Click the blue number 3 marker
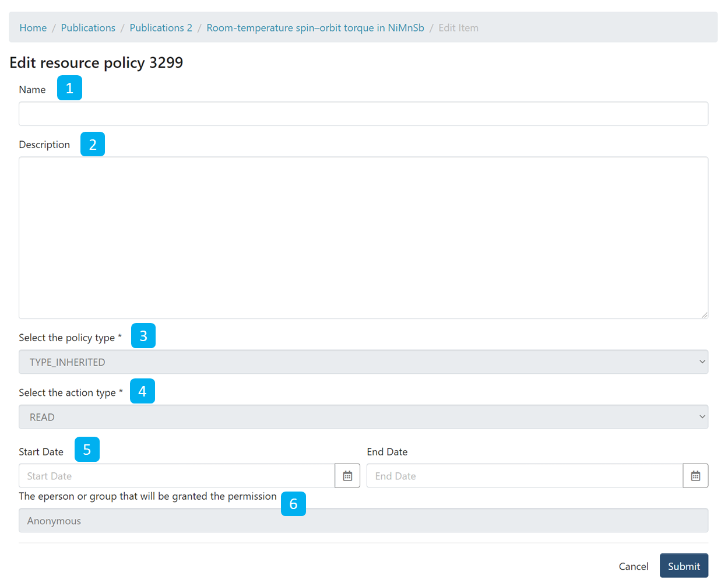The height and width of the screenshot is (586, 728). pos(143,336)
